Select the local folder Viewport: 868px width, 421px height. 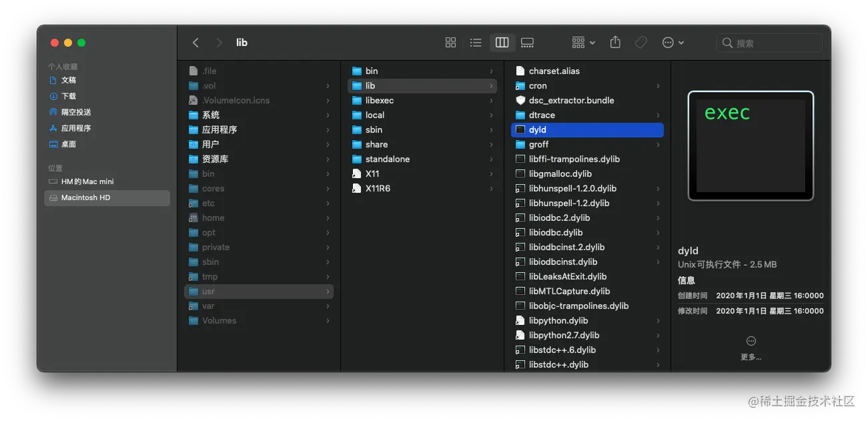point(422,115)
